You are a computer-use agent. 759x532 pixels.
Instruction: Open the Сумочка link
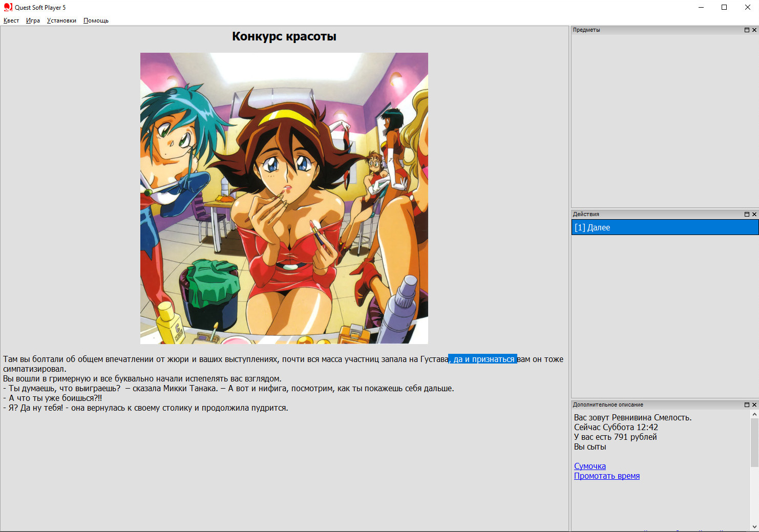(x=589, y=466)
